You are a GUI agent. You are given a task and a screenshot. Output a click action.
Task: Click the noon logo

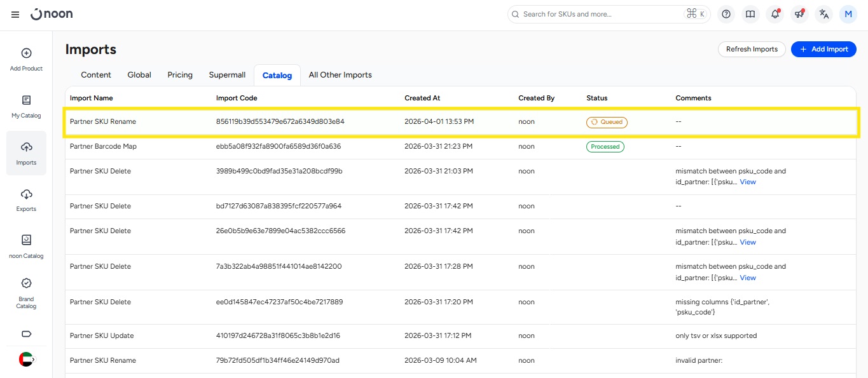52,14
